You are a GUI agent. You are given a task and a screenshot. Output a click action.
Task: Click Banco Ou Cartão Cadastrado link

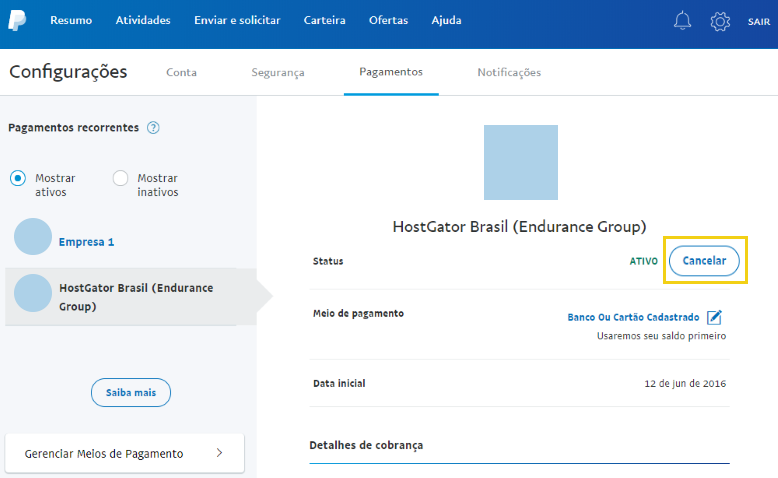(x=633, y=317)
